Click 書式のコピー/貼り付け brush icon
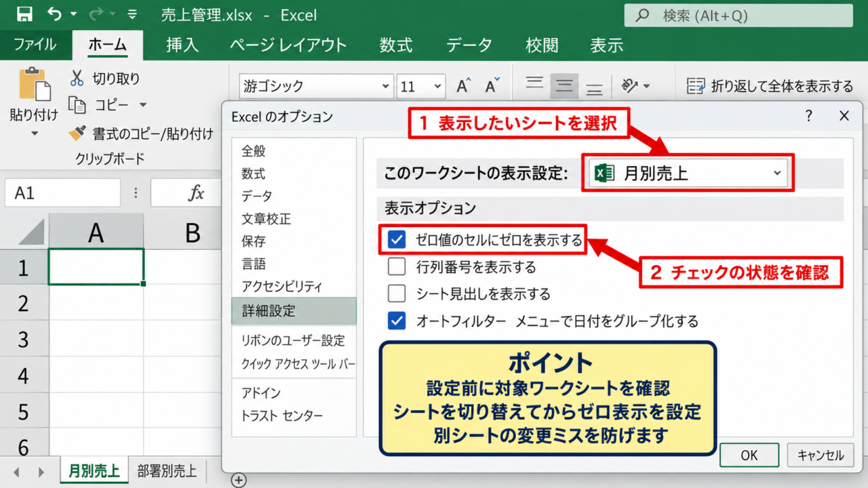Viewport: 868px width, 488px height. [77, 134]
